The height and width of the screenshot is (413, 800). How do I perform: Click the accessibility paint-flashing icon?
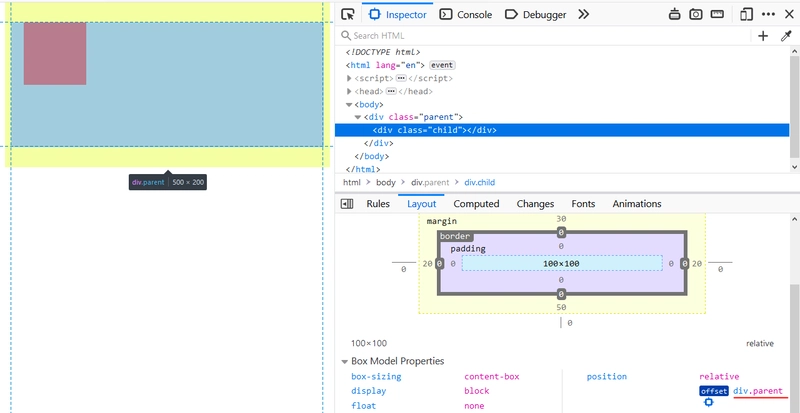point(674,15)
